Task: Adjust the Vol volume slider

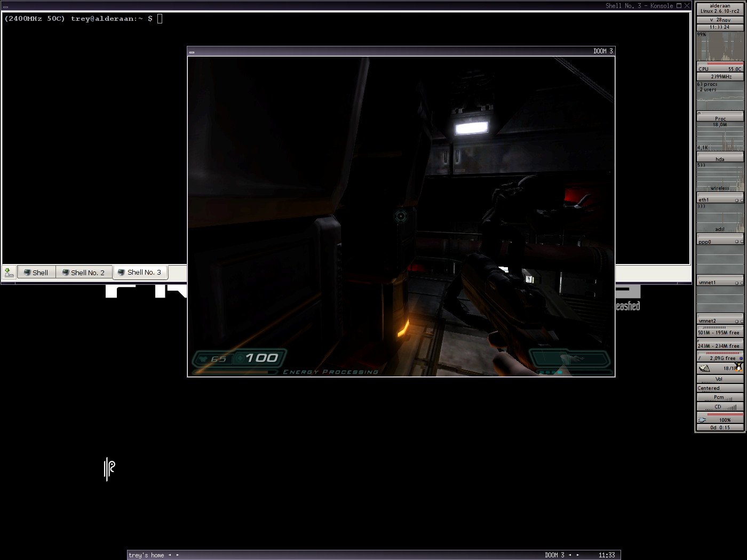Action: (720, 379)
